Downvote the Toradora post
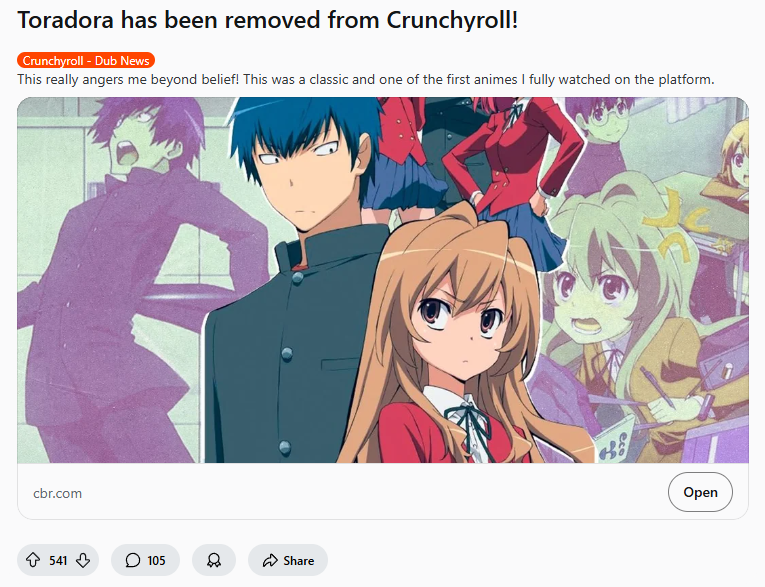 83,560
